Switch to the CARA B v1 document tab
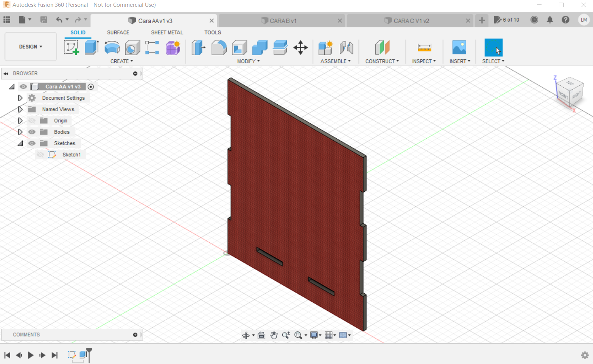Screen dimensions: 593x364 pos(283,21)
